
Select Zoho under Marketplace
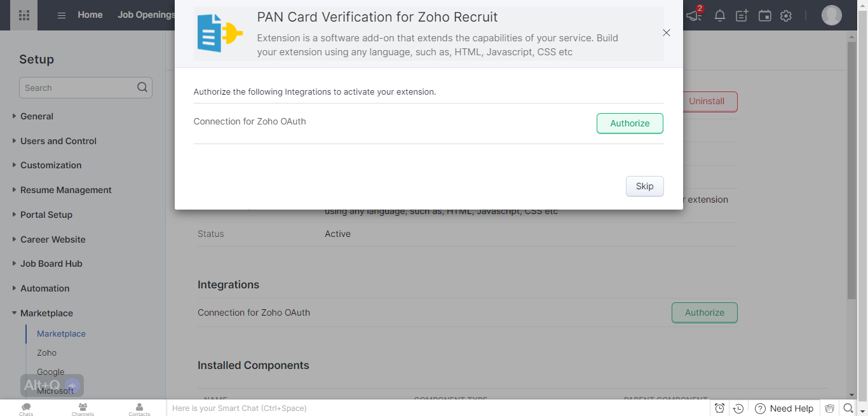47,352
